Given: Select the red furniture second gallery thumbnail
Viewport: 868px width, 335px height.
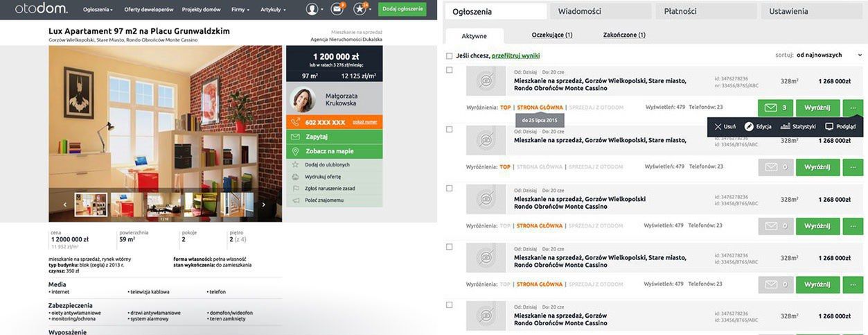Looking at the screenshot, I should tap(127, 205).
